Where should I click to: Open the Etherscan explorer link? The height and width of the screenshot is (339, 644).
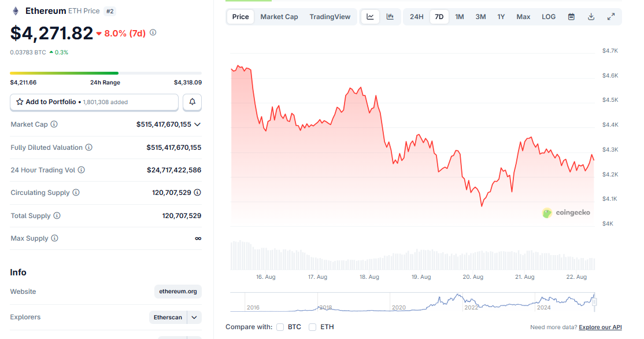click(168, 317)
